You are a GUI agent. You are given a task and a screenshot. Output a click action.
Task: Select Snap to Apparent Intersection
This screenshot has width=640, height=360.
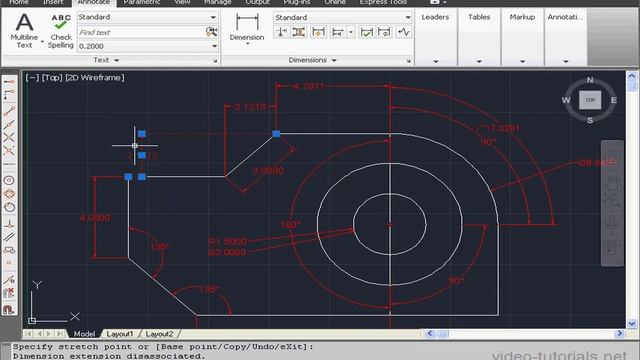[9, 151]
